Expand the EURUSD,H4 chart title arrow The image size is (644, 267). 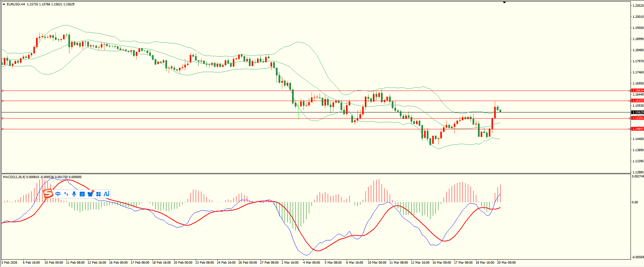click(4, 4)
